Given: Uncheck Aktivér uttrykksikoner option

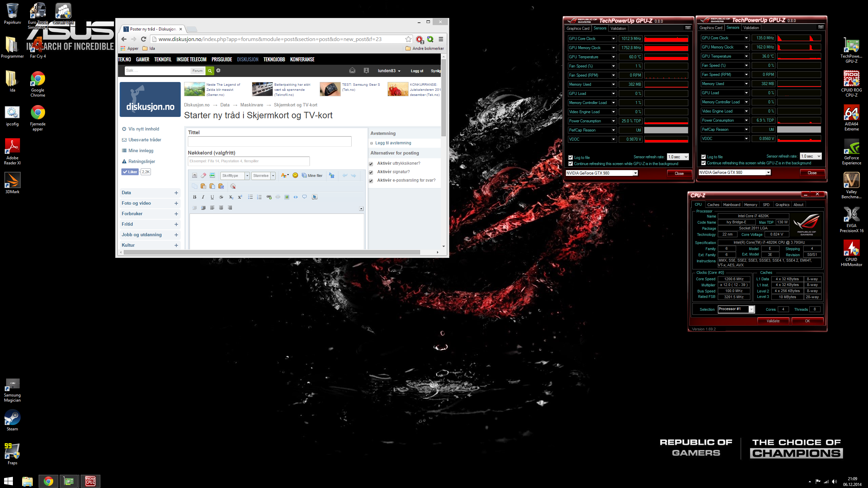Looking at the screenshot, I should pyautogui.click(x=371, y=164).
